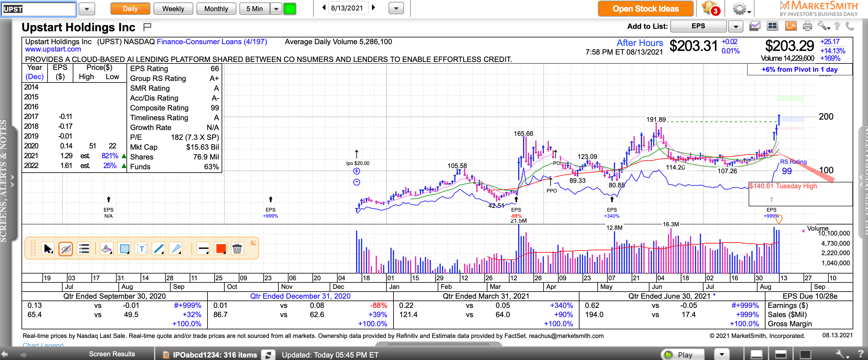Screen dimensions: 868x360
Task: Click Open Stock Ideas button
Action: coord(645,8)
